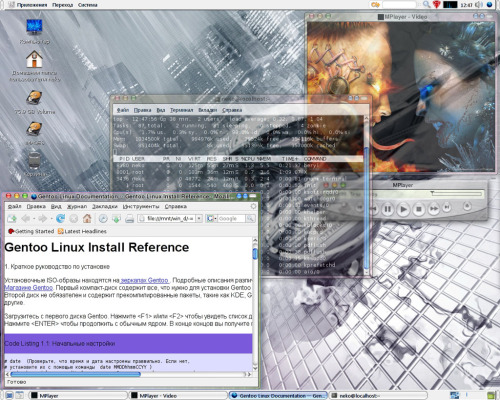
Task: Fast forward in MPlayer
Action: (x=434, y=209)
